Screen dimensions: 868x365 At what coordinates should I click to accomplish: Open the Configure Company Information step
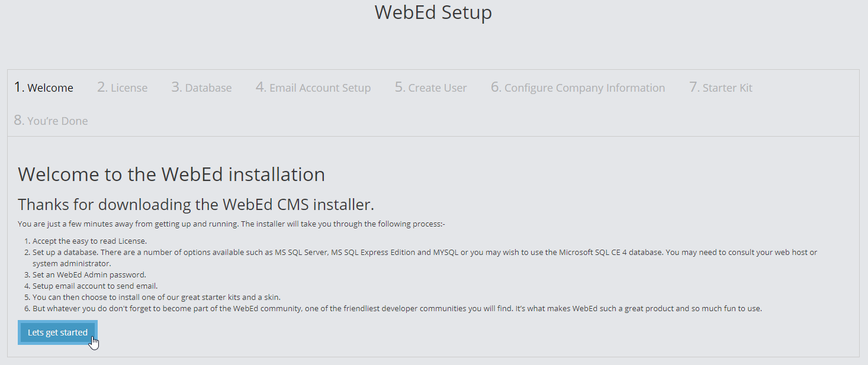[x=578, y=87]
